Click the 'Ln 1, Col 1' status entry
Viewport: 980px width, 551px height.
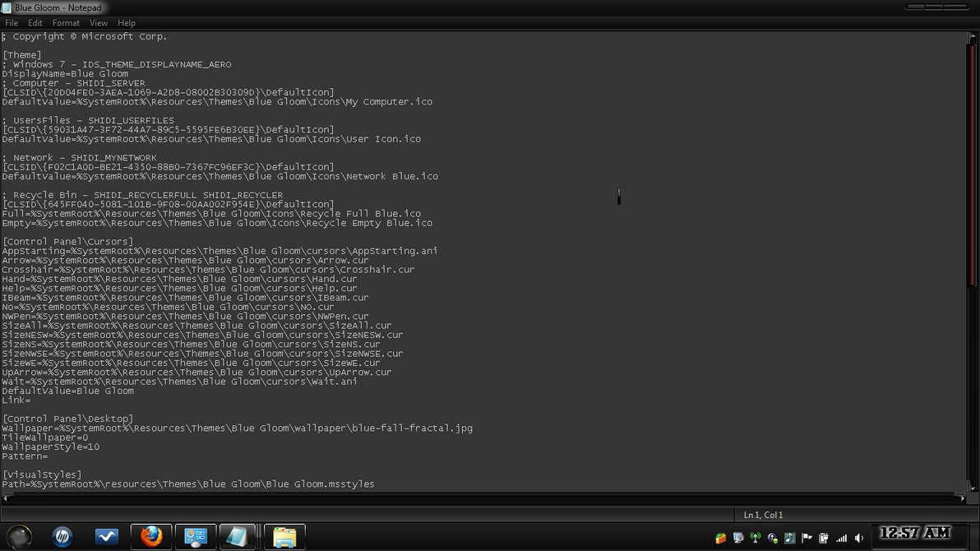pos(763,515)
